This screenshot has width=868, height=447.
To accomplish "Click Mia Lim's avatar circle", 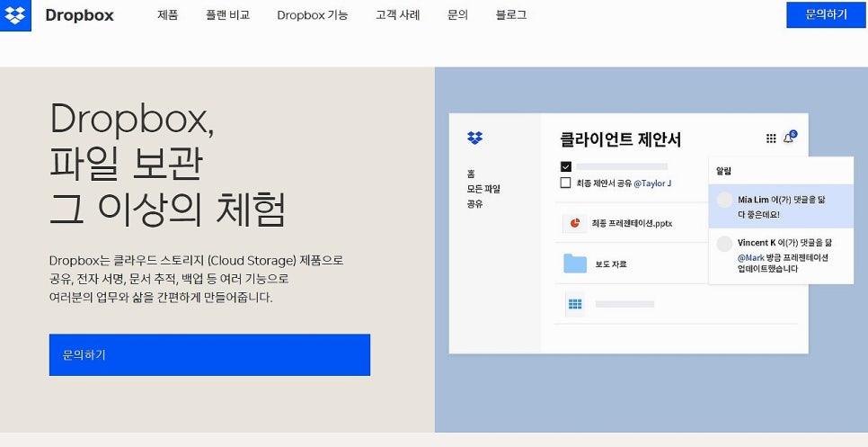I will 724,200.
